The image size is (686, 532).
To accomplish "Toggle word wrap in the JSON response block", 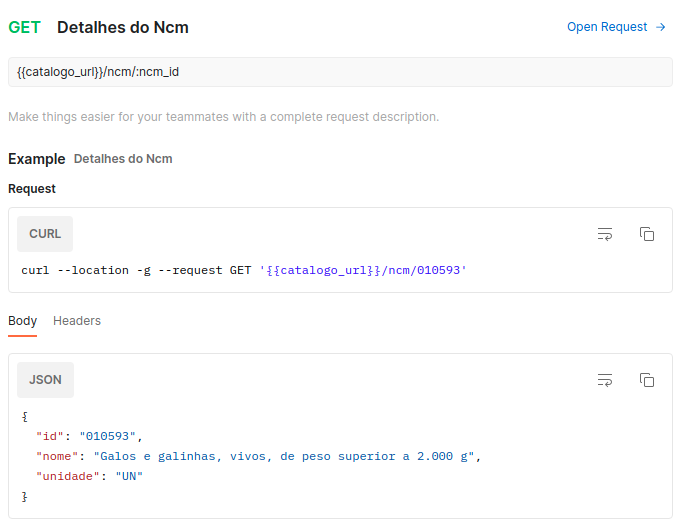I will pyautogui.click(x=605, y=380).
